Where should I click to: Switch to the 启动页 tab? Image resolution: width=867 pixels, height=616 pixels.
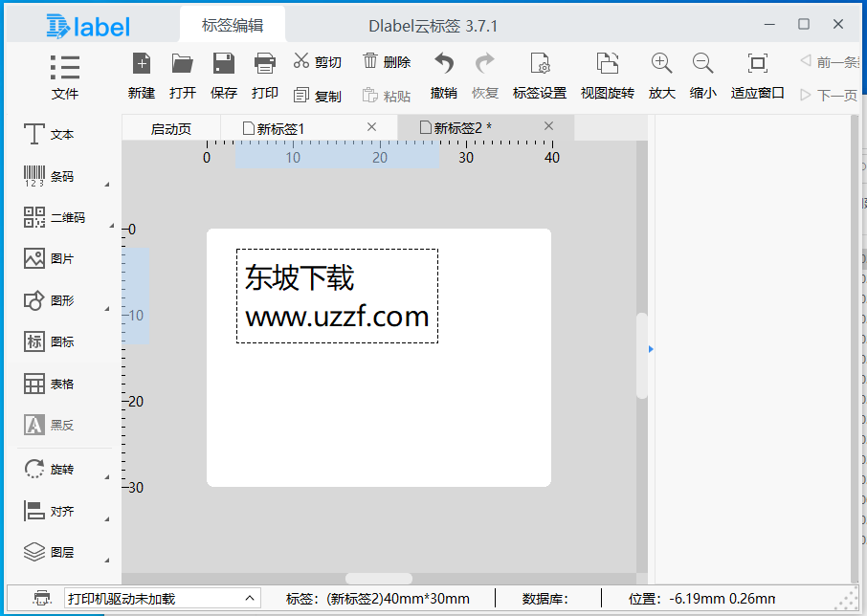[171, 129]
